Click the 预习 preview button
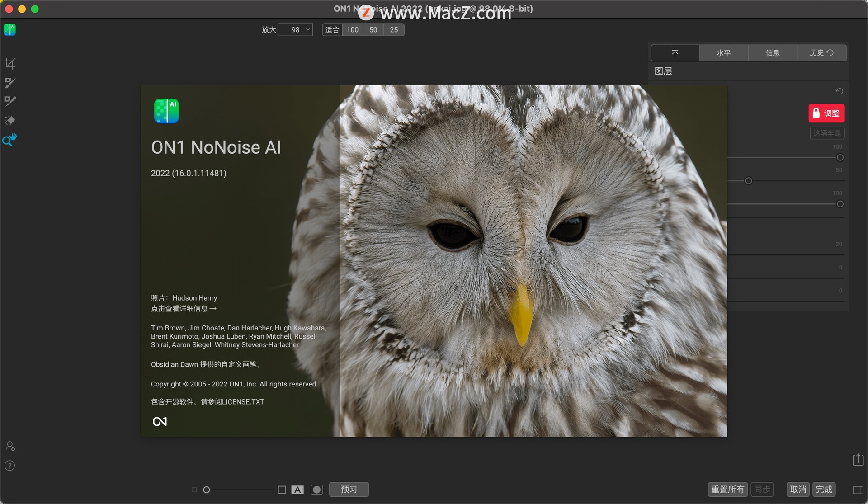Viewport: 868px width, 504px height. tap(349, 490)
